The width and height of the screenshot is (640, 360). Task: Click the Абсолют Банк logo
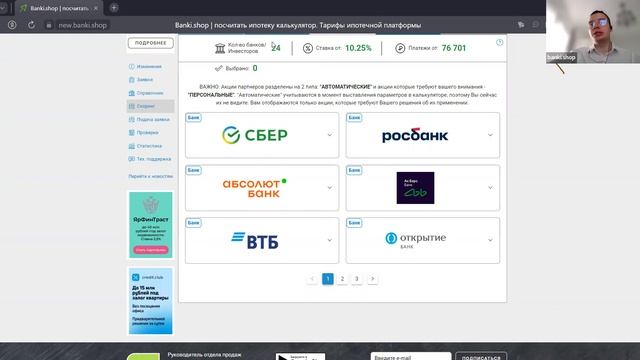click(255, 188)
